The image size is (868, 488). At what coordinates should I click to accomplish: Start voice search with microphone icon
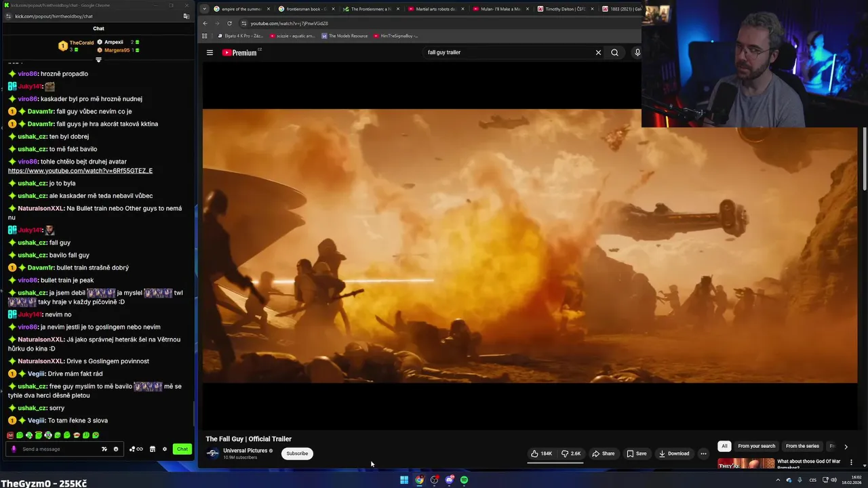[x=637, y=52]
